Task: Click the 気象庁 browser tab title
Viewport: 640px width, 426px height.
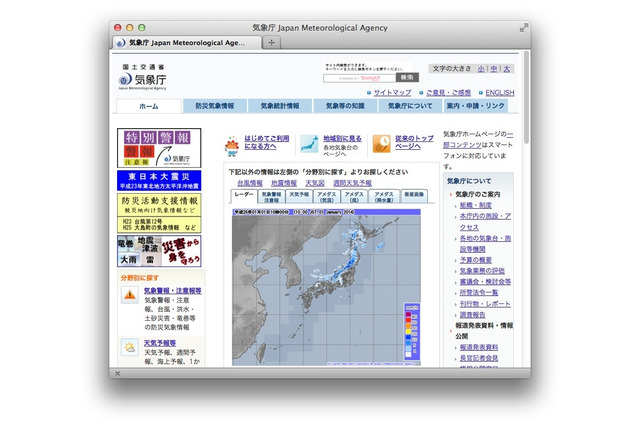Action: 187,43
